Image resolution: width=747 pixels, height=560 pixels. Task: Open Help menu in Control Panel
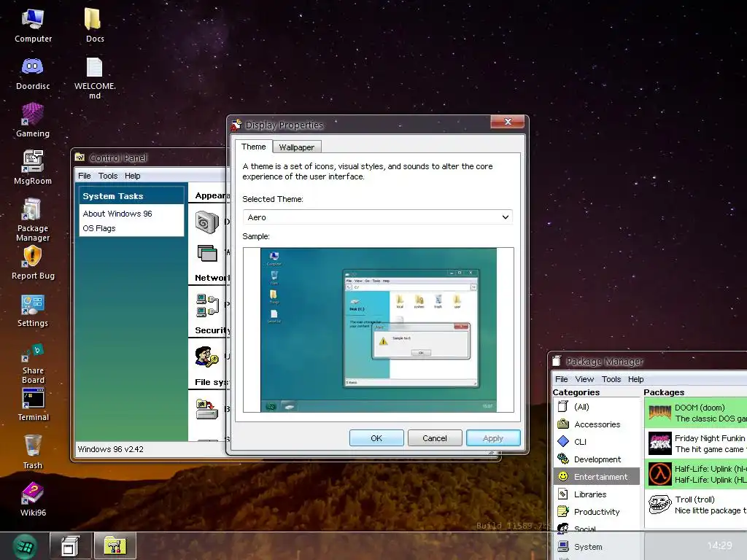pyautogui.click(x=133, y=176)
